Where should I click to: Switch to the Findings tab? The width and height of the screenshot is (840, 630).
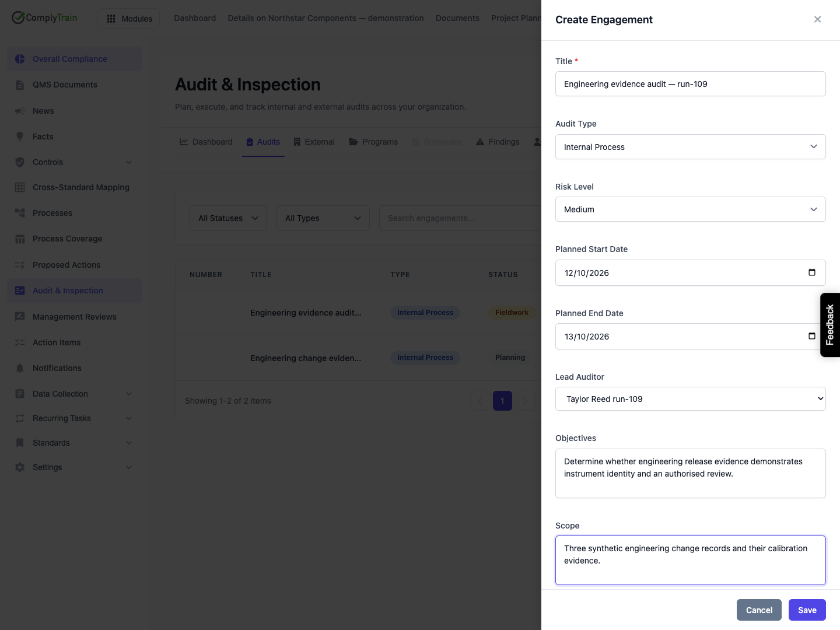click(x=498, y=142)
